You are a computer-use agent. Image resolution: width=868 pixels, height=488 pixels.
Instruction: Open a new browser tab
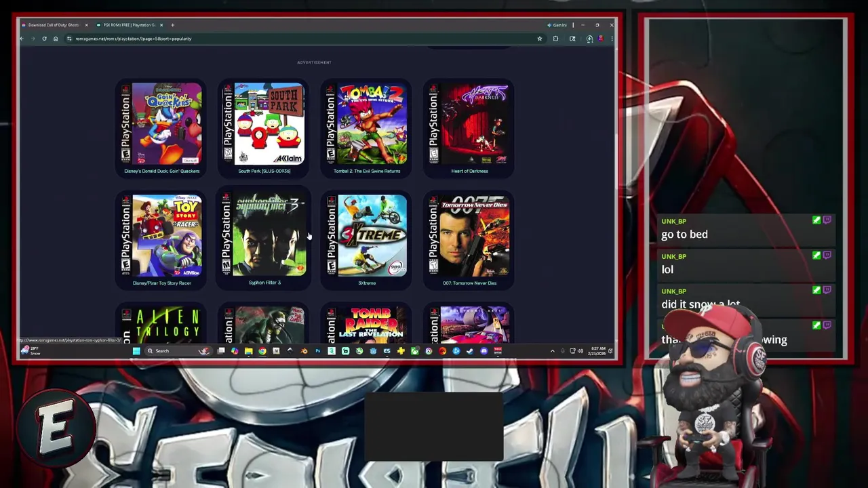[172, 25]
